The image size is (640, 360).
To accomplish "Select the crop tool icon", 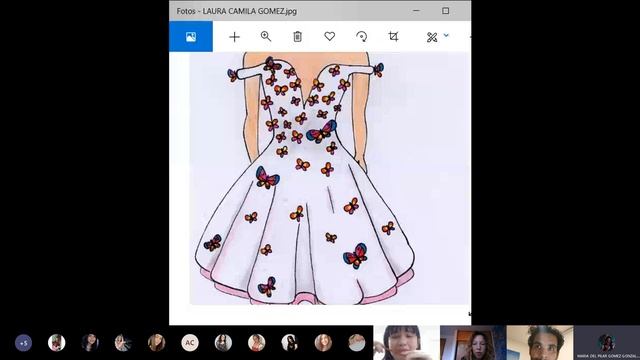I will click(393, 36).
